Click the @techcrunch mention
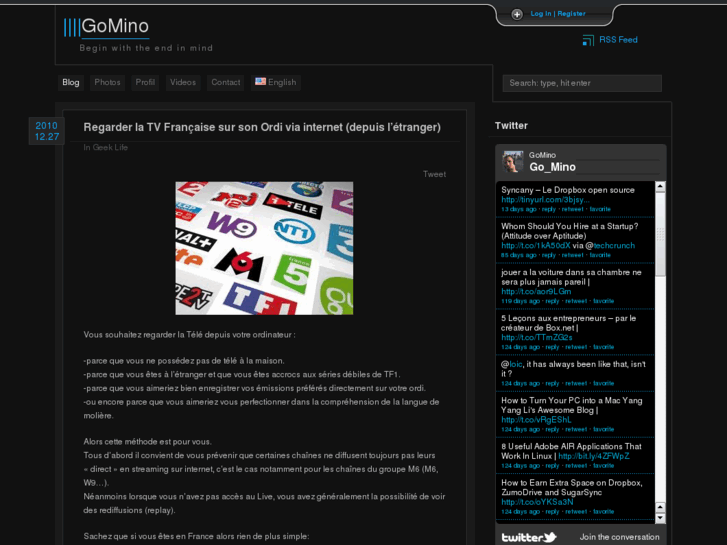 point(614,246)
